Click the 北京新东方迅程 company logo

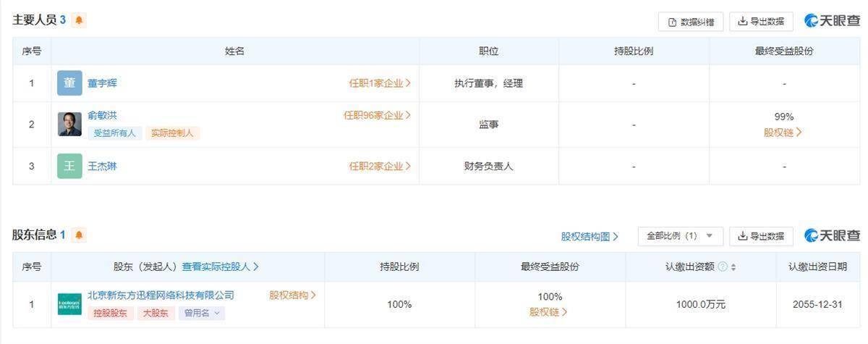[x=69, y=304]
